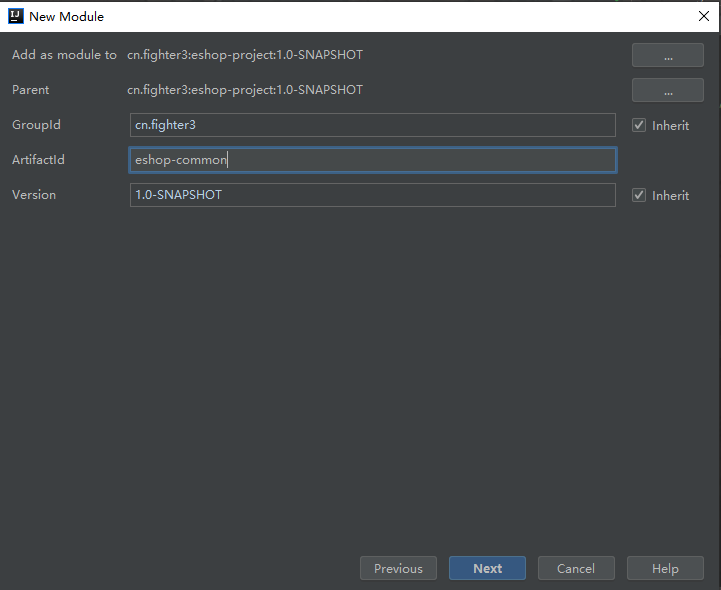
Task: Focus the GroupId text field
Action: 372,125
